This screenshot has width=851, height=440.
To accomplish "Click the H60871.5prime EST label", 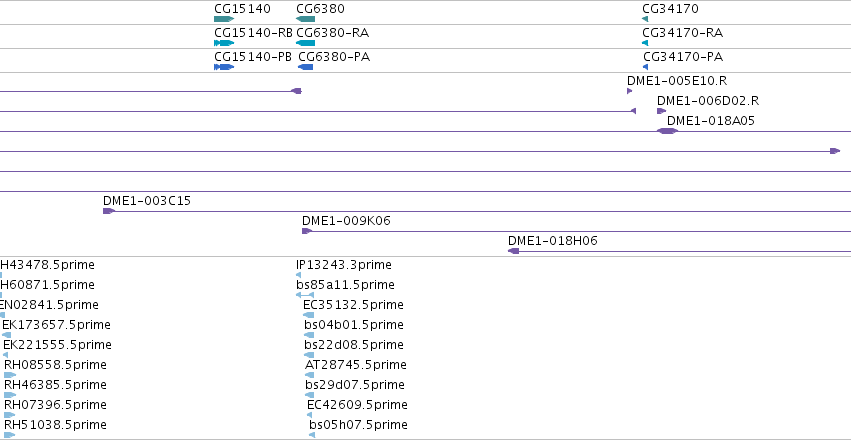I will [x=47, y=285].
